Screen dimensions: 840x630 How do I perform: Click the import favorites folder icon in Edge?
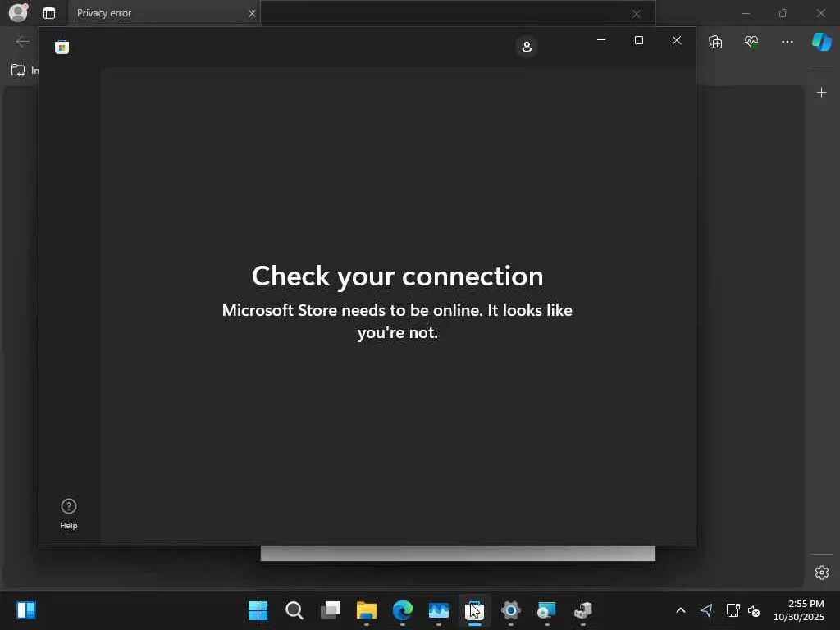click(18, 71)
